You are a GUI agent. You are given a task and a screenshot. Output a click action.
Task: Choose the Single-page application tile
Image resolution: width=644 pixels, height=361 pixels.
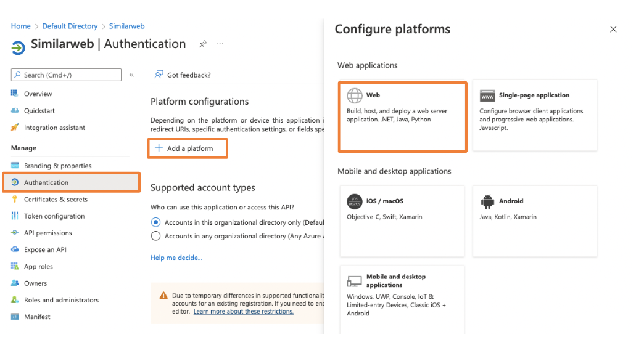534,115
